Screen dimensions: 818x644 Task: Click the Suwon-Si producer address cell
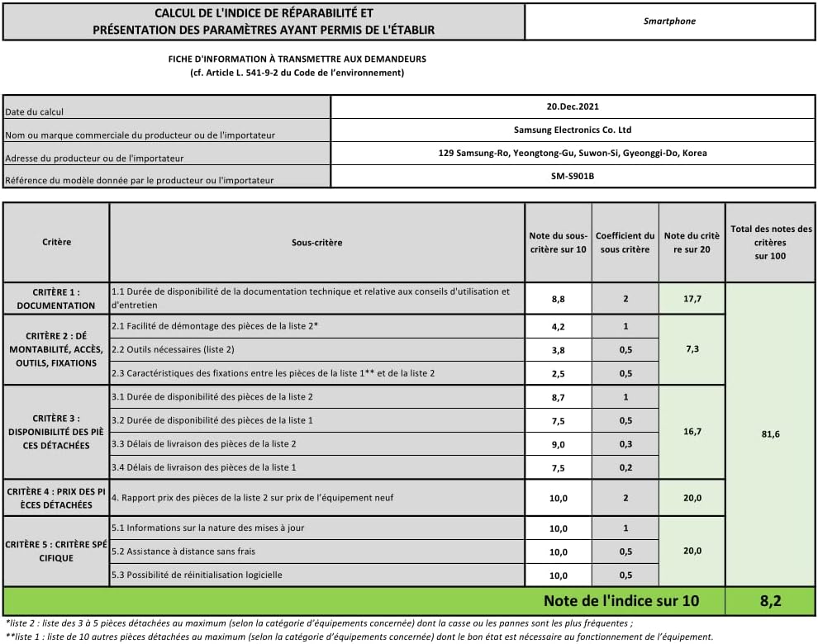point(573,154)
